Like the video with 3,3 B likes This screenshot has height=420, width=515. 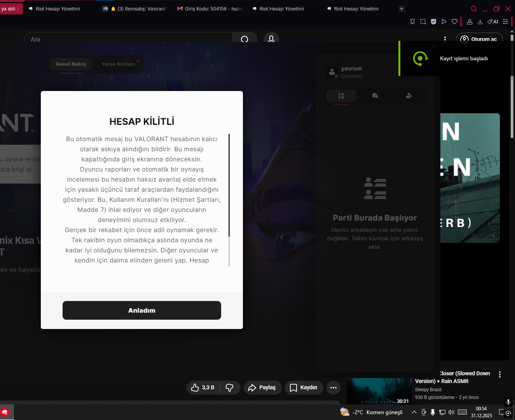pyautogui.click(x=203, y=388)
